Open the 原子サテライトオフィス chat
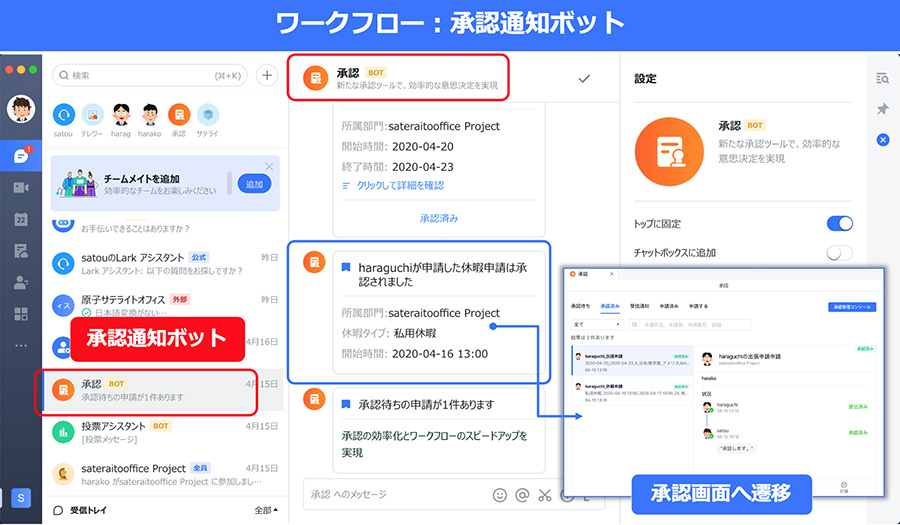Image resolution: width=900 pixels, height=525 pixels. [165, 305]
